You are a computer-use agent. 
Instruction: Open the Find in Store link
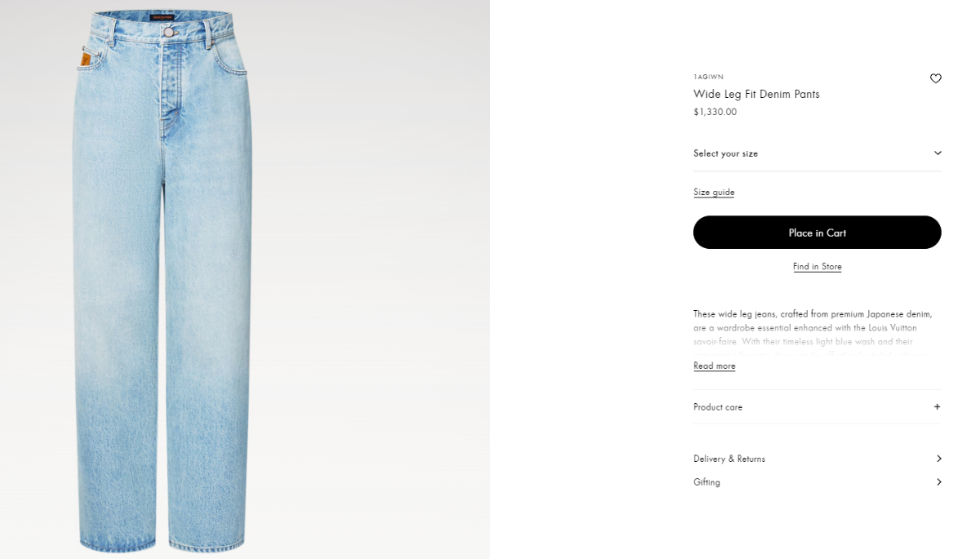tap(817, 267)
